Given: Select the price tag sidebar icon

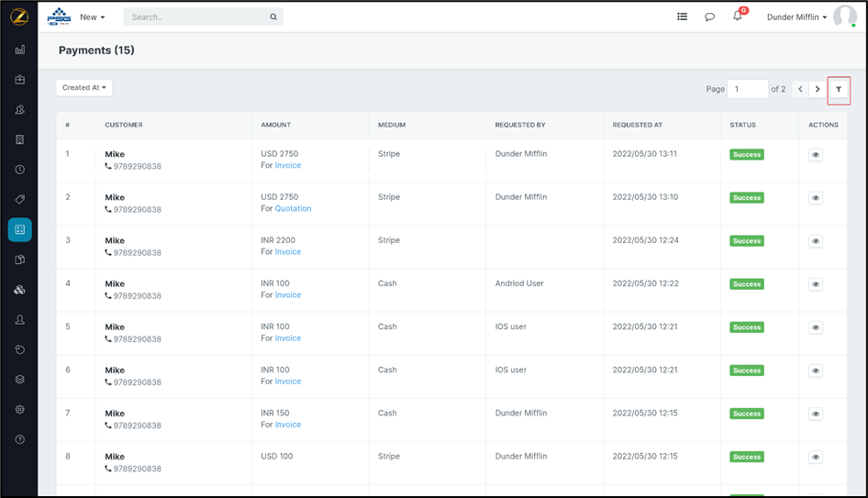Looking at the screenshot, I should click(20, 199).
